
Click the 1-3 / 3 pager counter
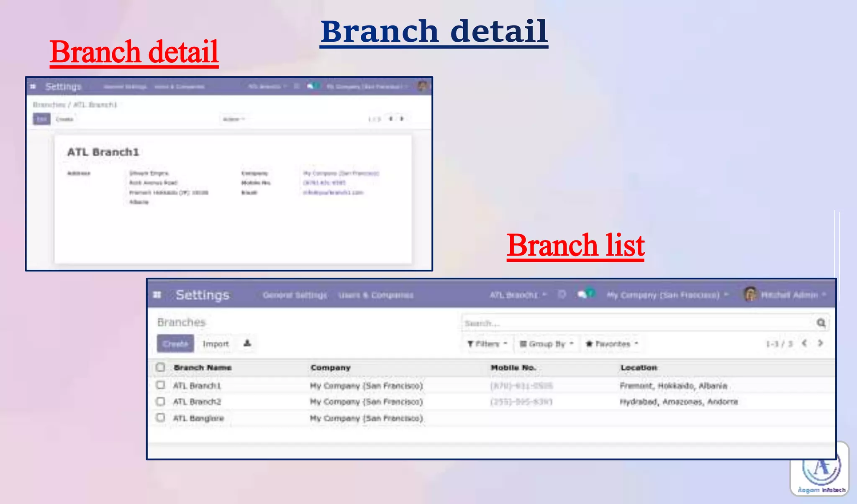coord(779,344)
